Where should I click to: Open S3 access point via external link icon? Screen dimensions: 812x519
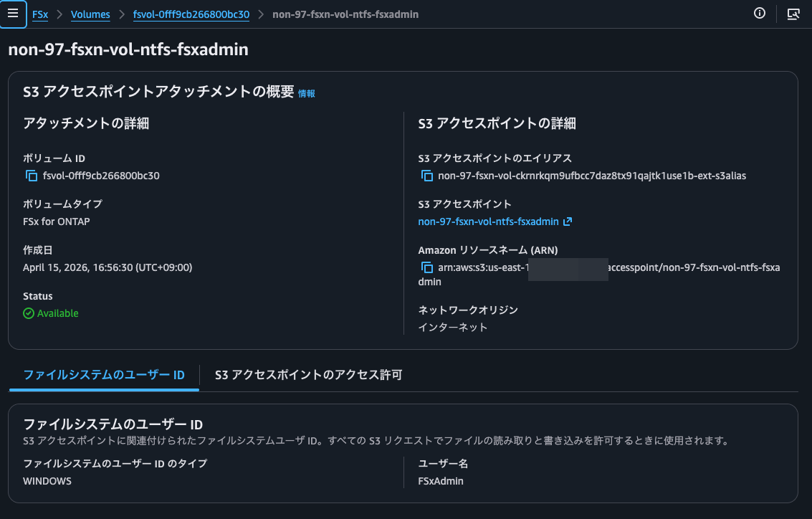pos(568,222)
